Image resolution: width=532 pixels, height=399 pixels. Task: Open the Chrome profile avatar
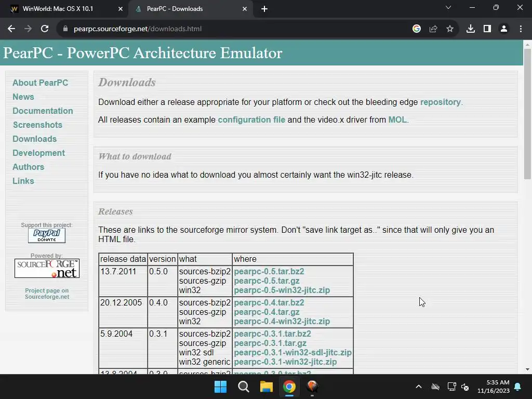[504, 29]
